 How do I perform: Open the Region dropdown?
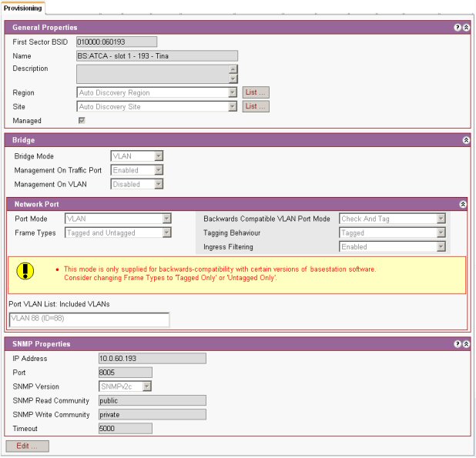[233, 93]
